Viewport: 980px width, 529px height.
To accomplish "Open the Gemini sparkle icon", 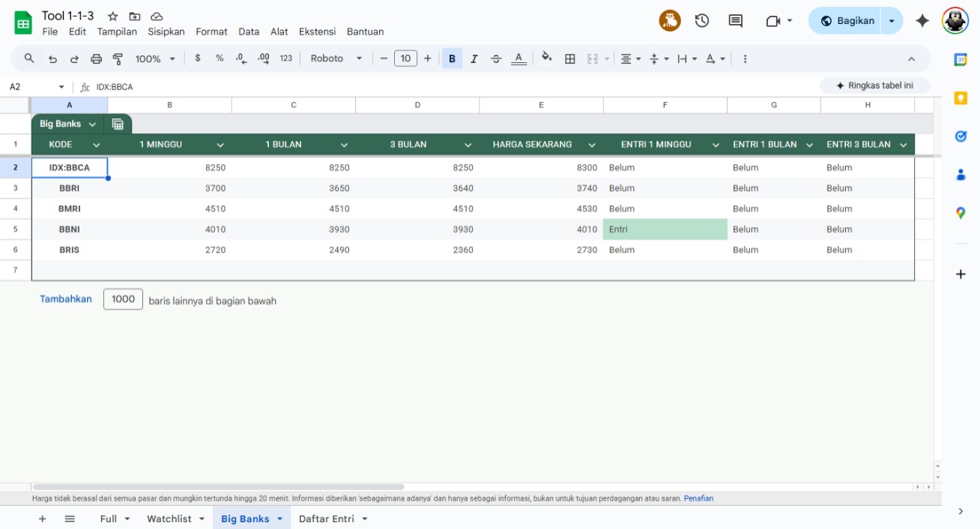I will 922,21.
